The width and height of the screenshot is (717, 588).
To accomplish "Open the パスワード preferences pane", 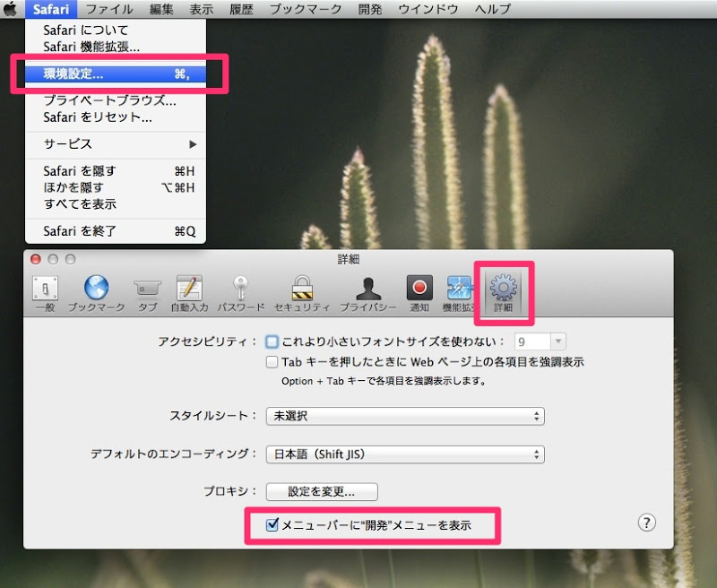I will coord(240,293).
